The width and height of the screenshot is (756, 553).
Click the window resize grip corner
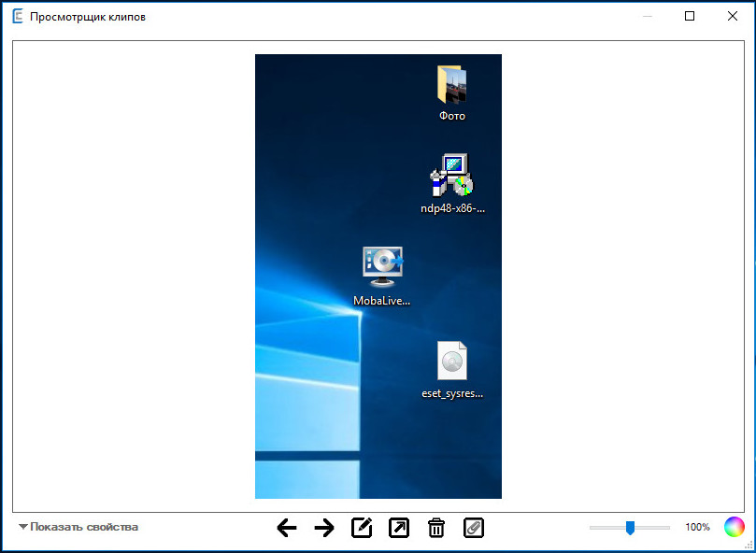pos(749,546)
